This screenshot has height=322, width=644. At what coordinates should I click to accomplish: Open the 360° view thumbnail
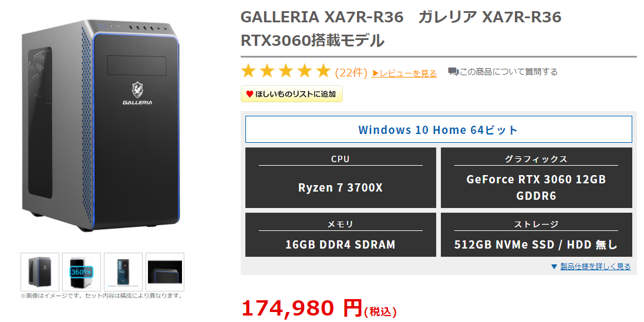82,272
